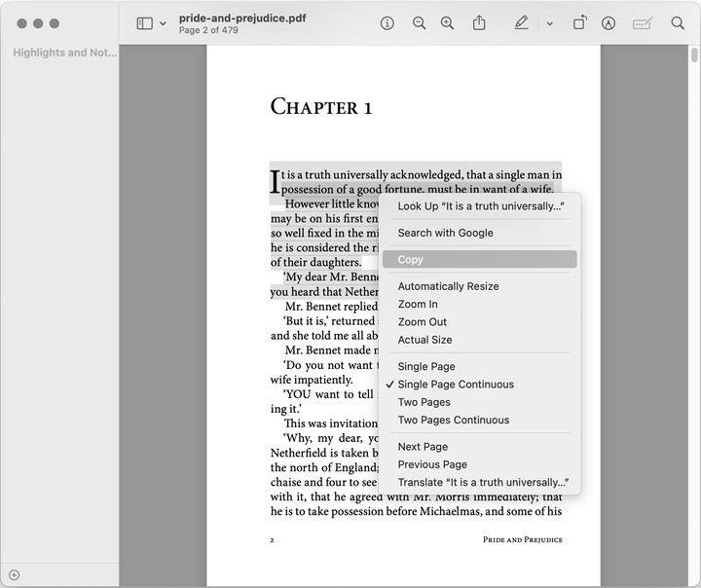Click the add button at sidebar bottom
This screenshot has width=701, height=588.
14,575
